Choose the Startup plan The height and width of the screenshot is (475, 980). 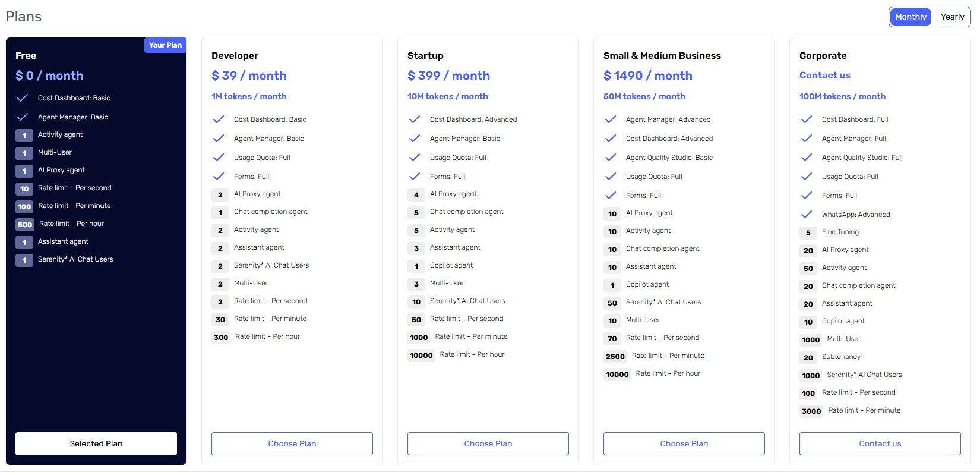(488, 443)
